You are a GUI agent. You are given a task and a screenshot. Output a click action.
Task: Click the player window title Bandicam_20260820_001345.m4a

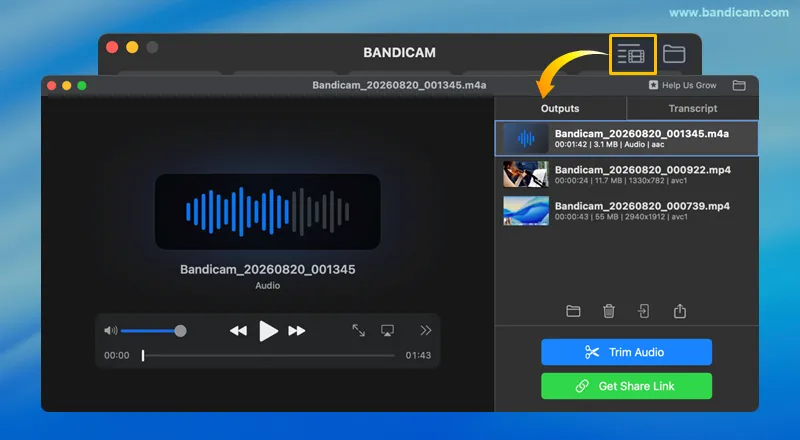(399, 85)
